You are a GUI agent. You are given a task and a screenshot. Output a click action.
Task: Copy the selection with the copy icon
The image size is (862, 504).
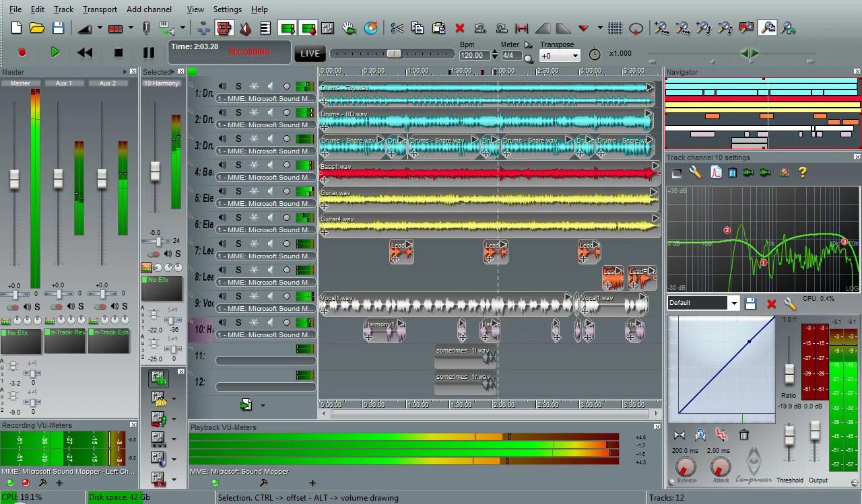[x=418, y=28]
